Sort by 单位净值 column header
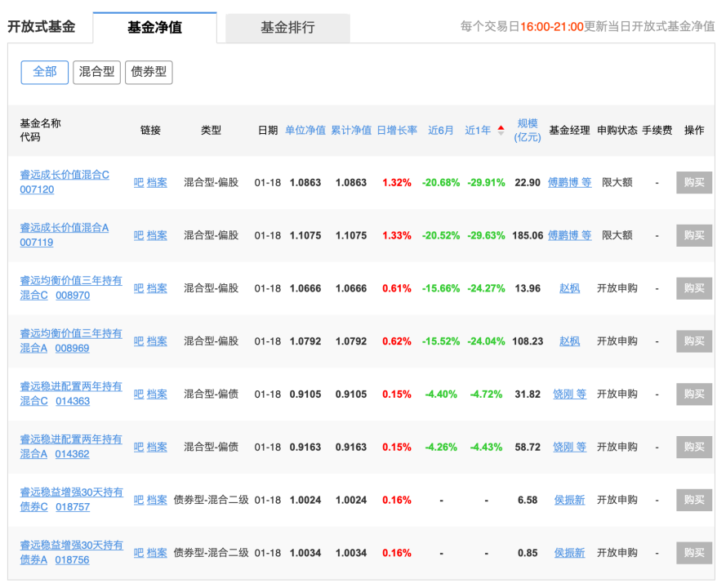 pos(305,130)
